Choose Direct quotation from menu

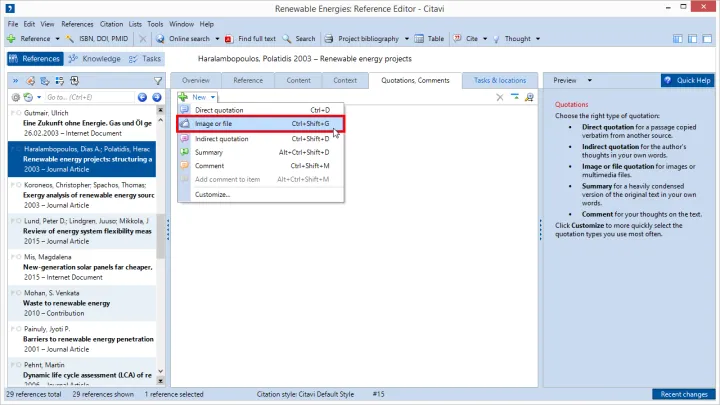point(261,110)
